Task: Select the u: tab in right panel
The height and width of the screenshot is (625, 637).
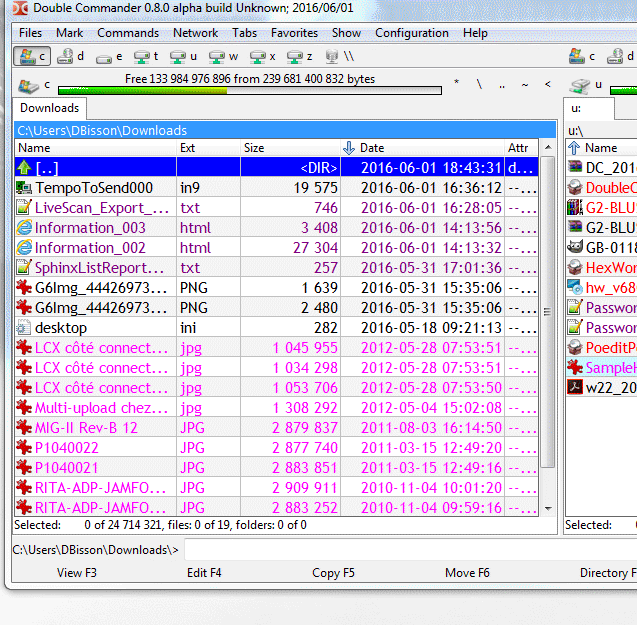Action: coord(589,108)
